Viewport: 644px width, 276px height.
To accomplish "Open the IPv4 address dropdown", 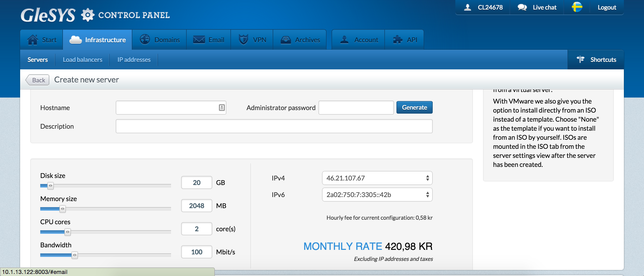I will click(377, 178).
